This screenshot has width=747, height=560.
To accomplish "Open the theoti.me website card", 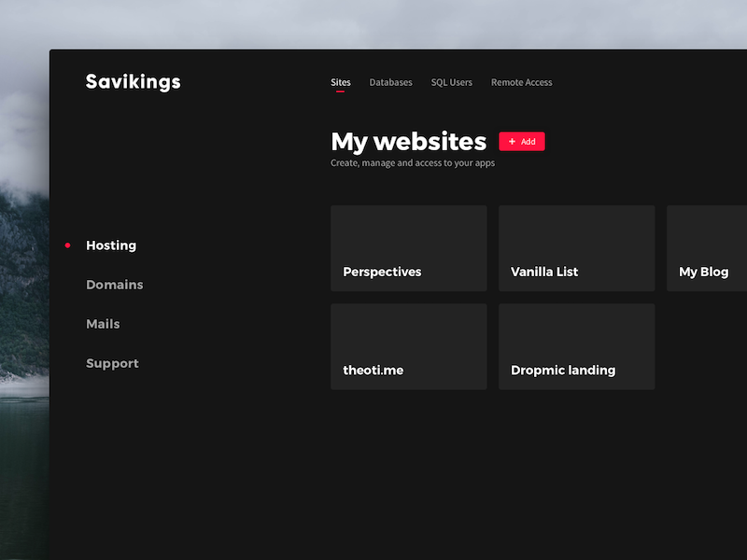I will pos(409,346).
